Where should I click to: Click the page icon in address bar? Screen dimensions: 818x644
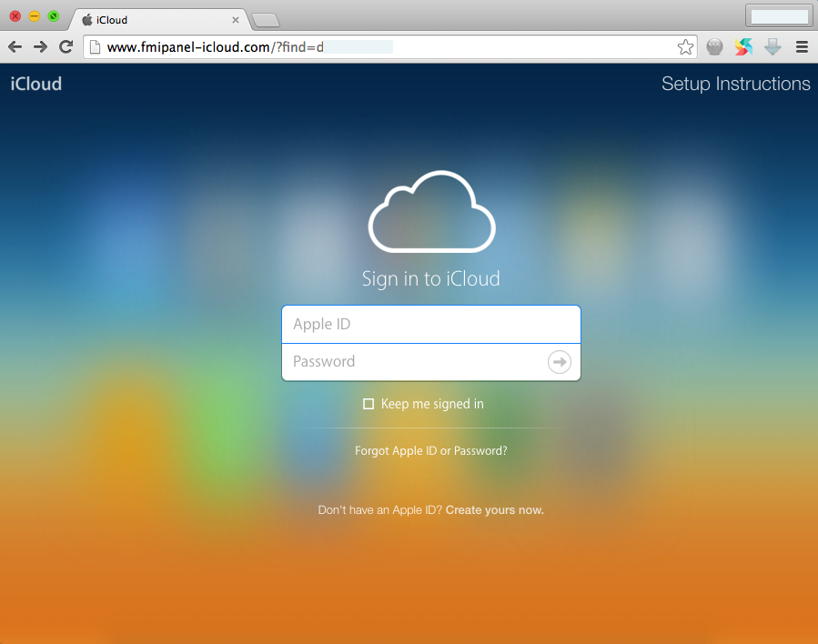click(95, 47)
